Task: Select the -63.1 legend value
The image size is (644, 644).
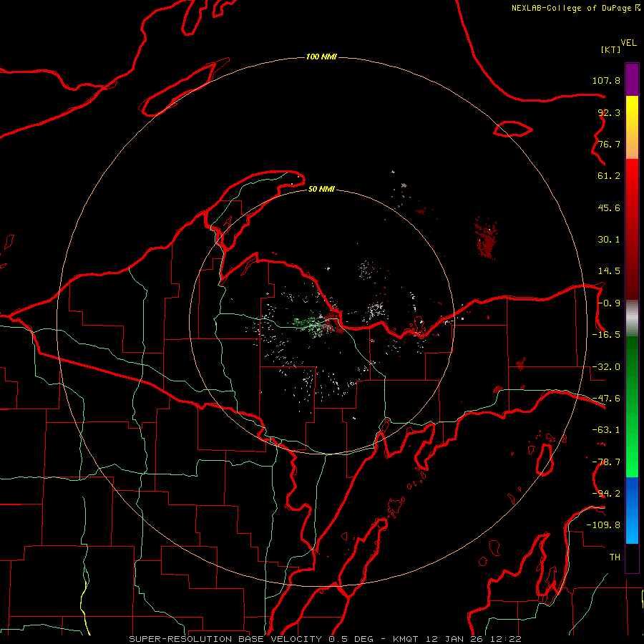Action: (606, 430)
